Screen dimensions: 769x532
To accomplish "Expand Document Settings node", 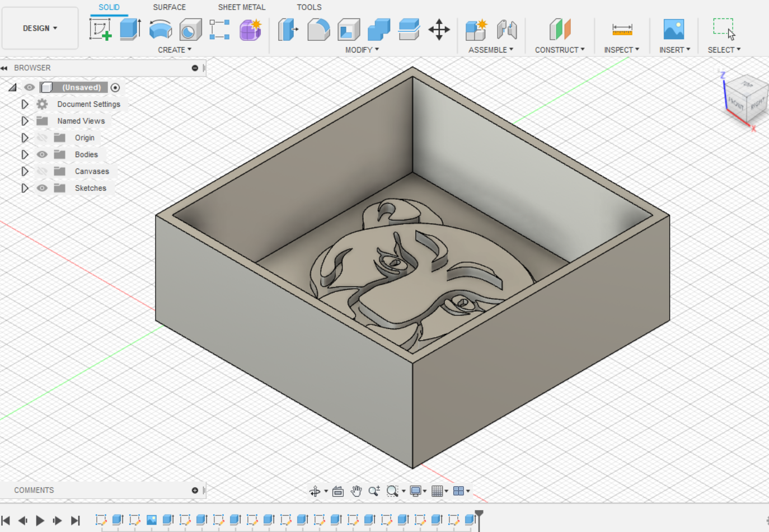I will [25, 104].
